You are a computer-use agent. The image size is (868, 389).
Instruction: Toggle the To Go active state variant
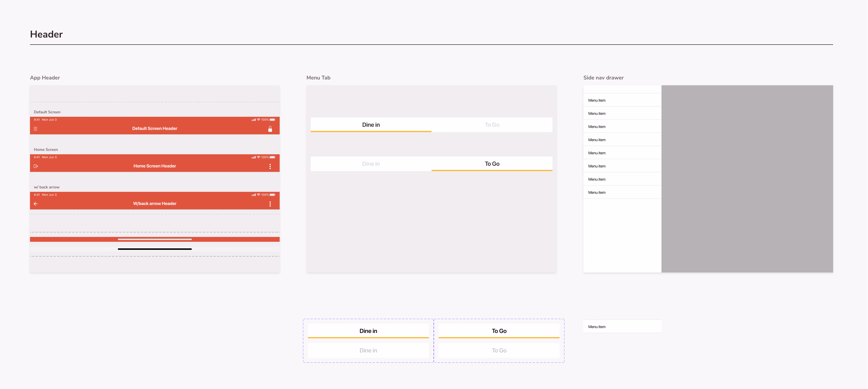[x=499, y=331]
